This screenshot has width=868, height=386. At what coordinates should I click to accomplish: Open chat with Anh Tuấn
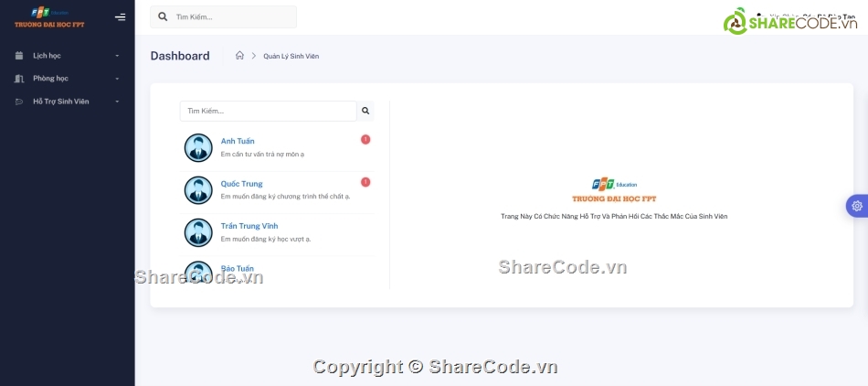277,148
